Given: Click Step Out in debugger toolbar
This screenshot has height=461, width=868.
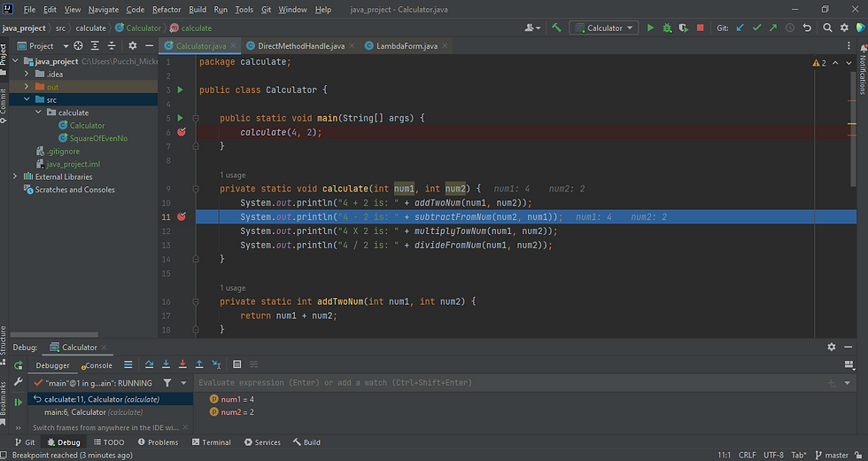Looking at the screenshot, I should (x=199, y=364).
